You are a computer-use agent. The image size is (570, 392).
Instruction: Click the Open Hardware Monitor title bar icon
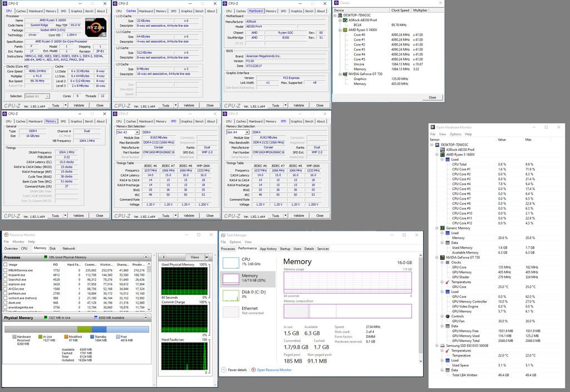tap(433, 127)
